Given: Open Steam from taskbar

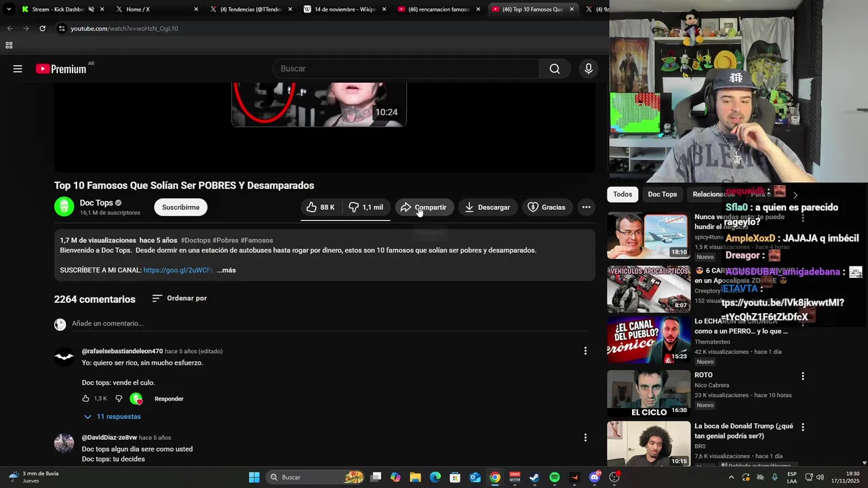Looking at the screenshot, I should tap(534, 477).
